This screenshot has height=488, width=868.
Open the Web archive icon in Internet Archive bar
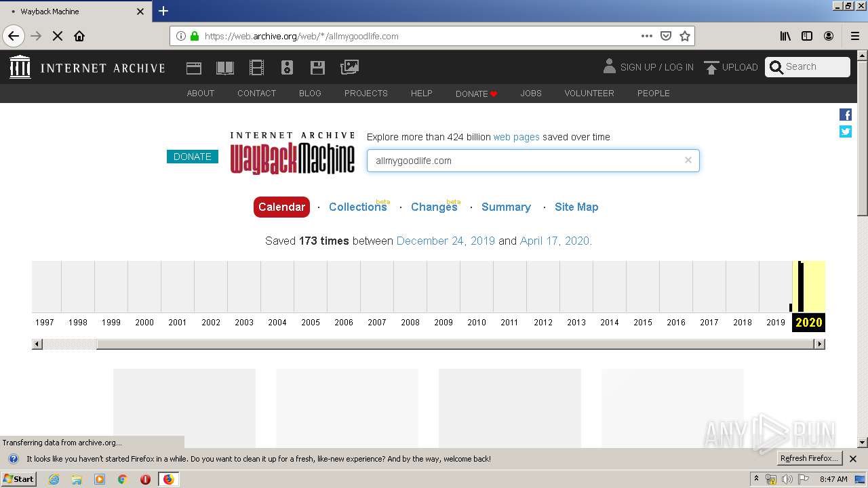194,68
